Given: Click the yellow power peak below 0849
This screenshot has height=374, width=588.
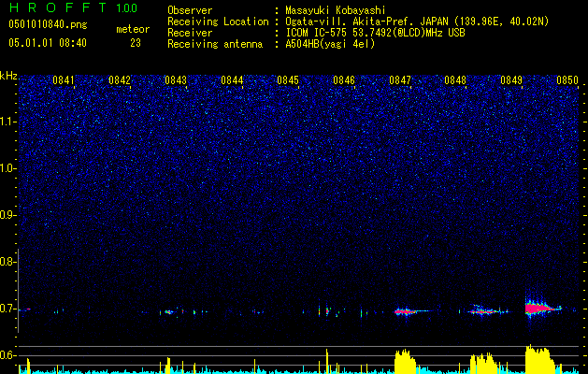Looking at the screenshot, I should tap(539, 359).
